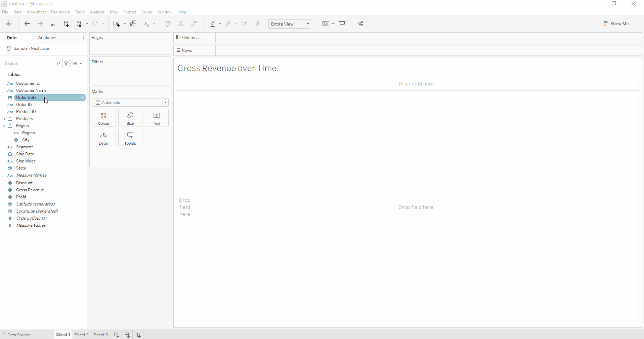Add a new data source icon
This screenshot has height=339, width=644.
(66, 24)
